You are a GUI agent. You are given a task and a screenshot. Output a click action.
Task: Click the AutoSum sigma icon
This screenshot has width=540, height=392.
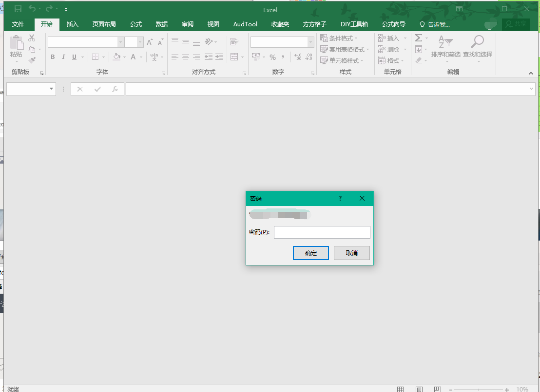pos(418,38)
